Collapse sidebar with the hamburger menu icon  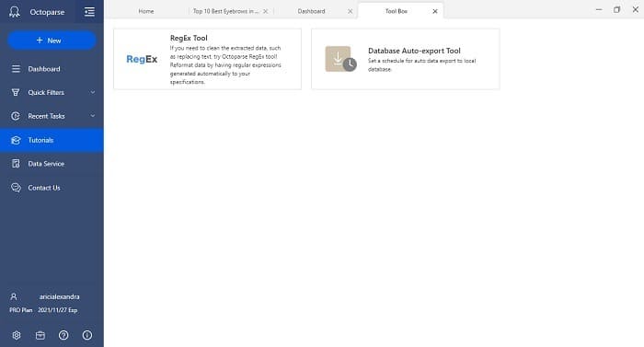pyautogui.click(x=89, y=12)
